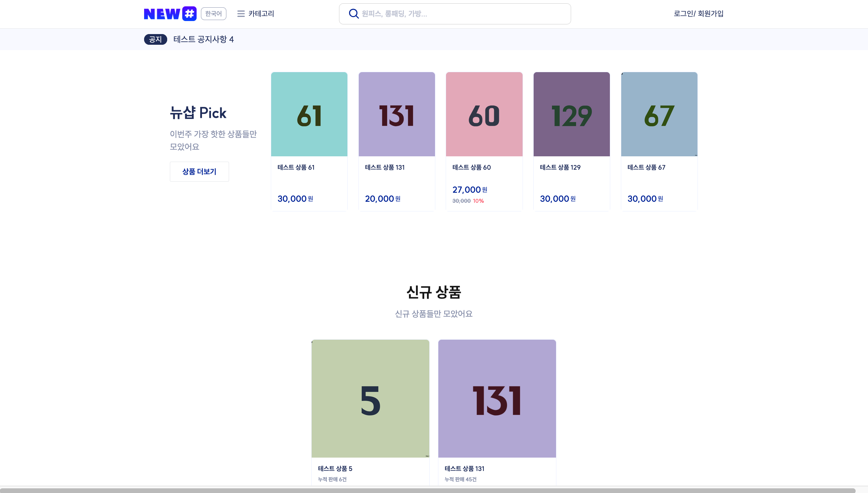868x493 pixels.
Task: Click 테스트 상품 131 title in 신규 상품
Action: 464,469
